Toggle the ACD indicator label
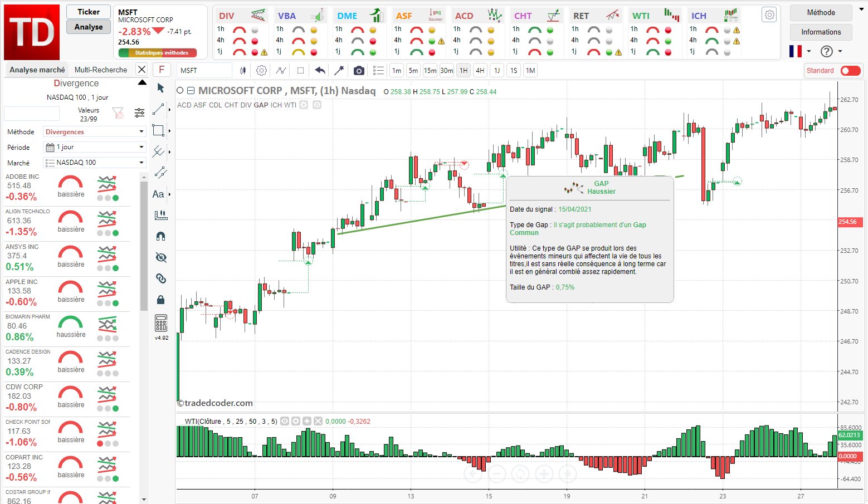This screenshot has height=504, width=868. click(x=184, y=105)
